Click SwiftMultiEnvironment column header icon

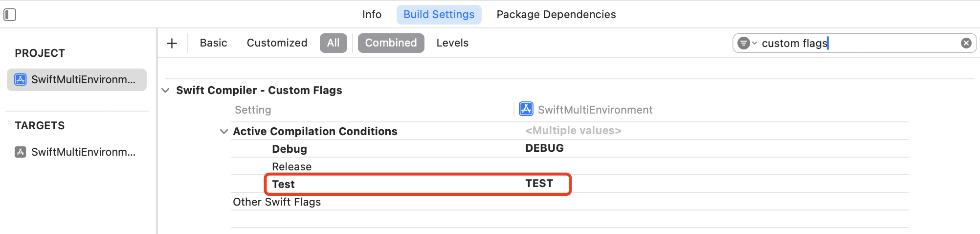pyautogui.click(x=526, y=109)
